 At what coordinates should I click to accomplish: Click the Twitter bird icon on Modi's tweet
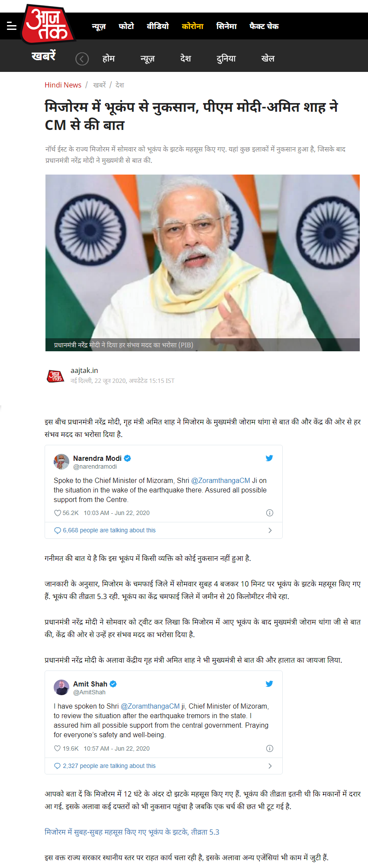(269, 458)
